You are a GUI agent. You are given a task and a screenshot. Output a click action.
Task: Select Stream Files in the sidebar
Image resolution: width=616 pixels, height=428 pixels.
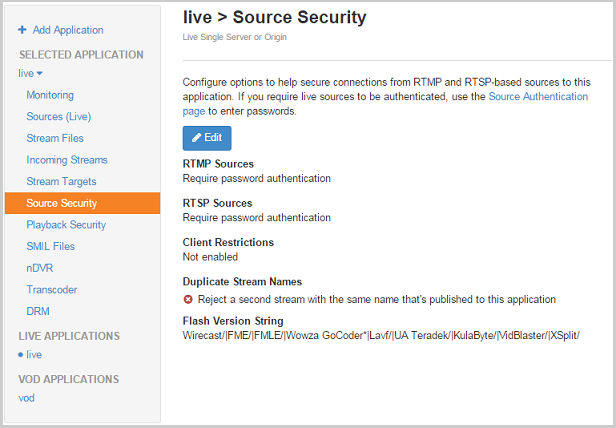[x=55, y=138]
